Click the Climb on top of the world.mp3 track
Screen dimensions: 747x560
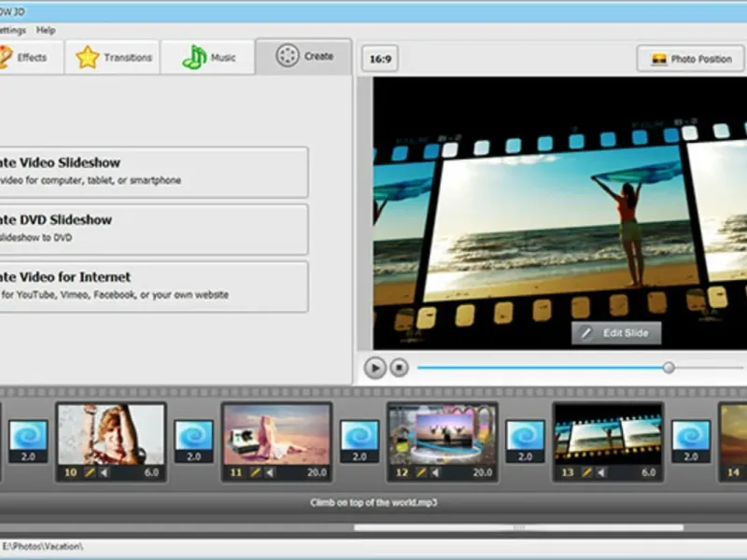tap(373, 502)
